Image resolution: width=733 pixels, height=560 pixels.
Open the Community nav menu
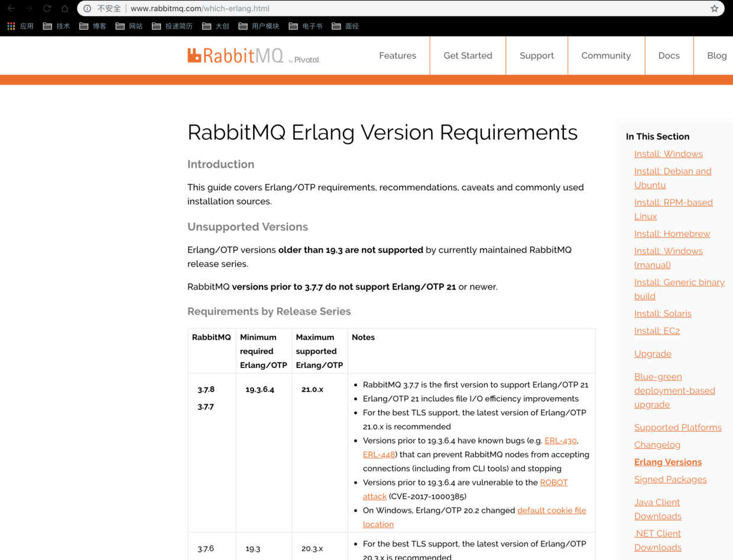pyautogui.click(x=606, y=56)
